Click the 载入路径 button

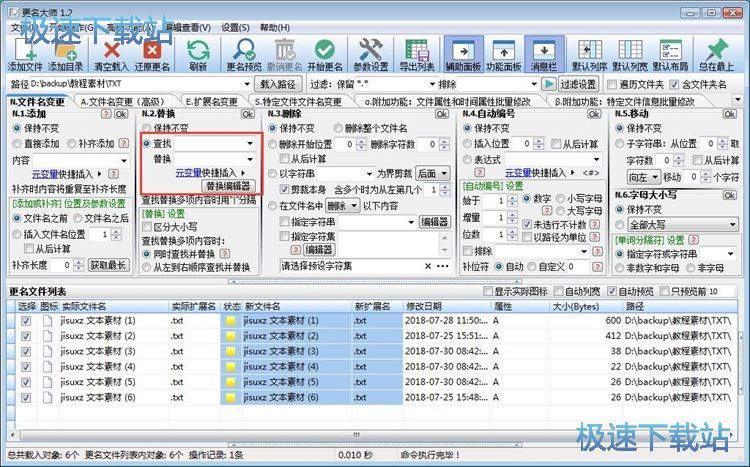(278, 84)
